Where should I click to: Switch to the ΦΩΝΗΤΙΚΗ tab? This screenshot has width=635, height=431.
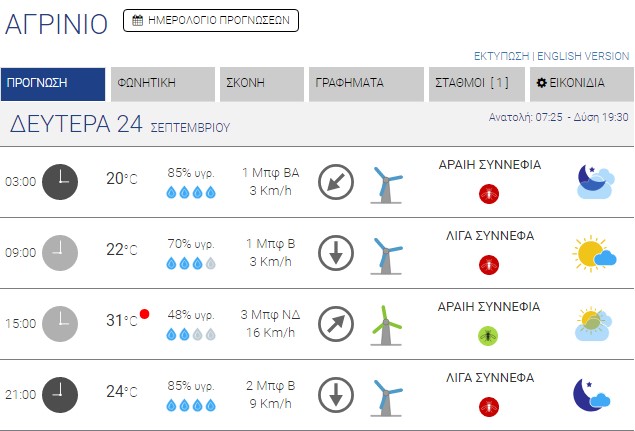click(x=162, y=84)
